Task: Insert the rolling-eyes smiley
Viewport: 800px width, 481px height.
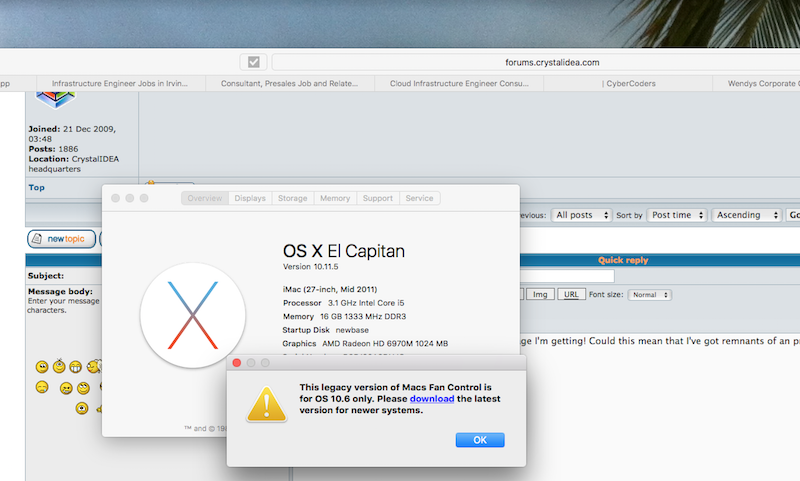Action: (83, 388)
